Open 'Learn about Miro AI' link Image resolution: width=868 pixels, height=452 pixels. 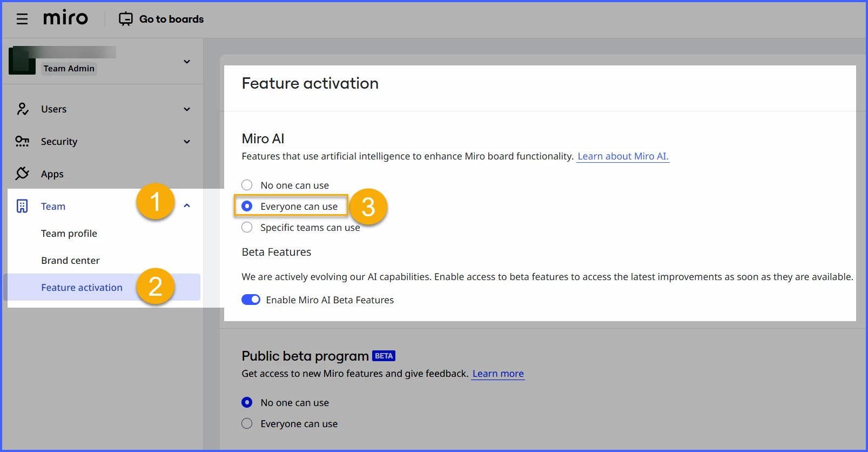tap(623, 156)
